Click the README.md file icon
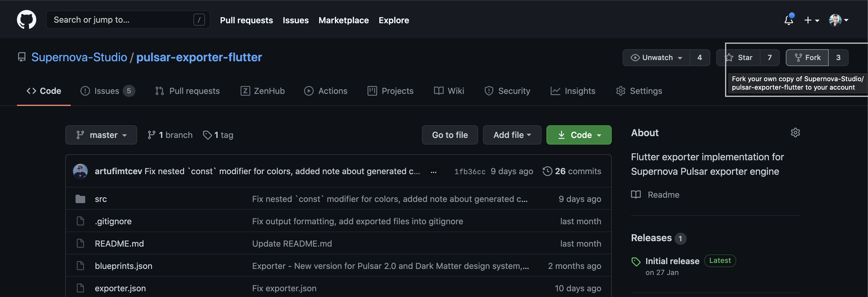This screenshot has width=868, height=297. click(80, 243)
